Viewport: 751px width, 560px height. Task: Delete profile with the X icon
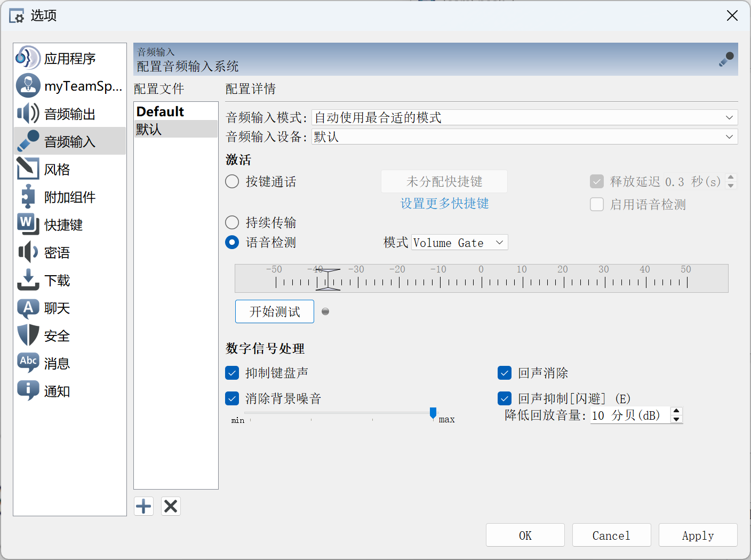(171, 506)
